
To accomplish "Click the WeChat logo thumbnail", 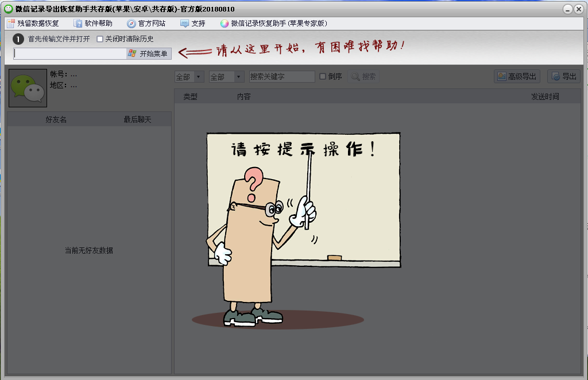I will (x=27, y=87).
